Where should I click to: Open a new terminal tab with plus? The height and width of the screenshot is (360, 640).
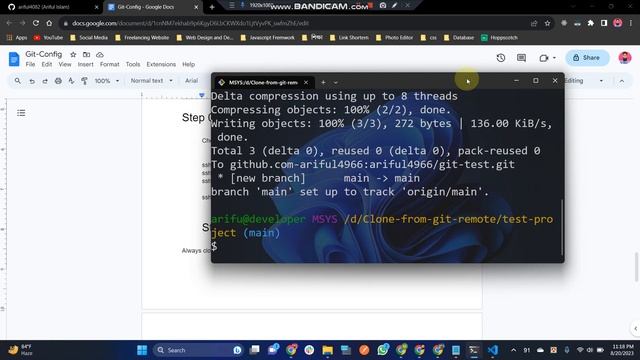323,82
